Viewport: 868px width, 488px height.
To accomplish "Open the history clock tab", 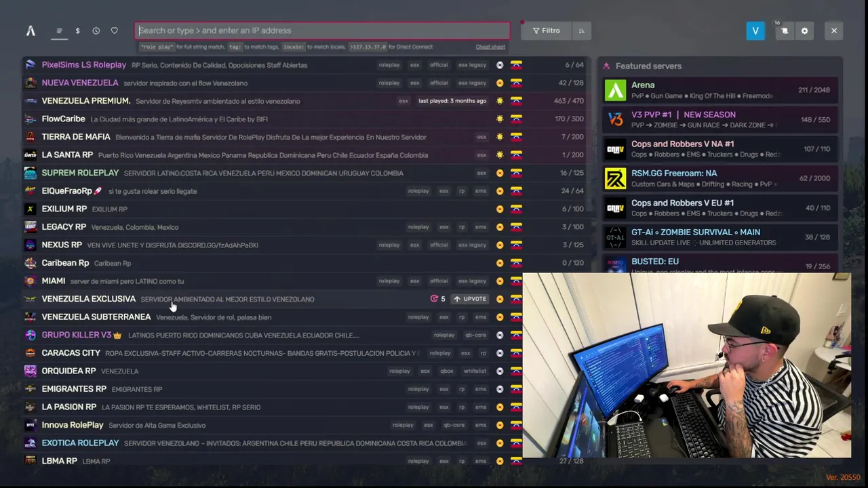I will 96,30.
